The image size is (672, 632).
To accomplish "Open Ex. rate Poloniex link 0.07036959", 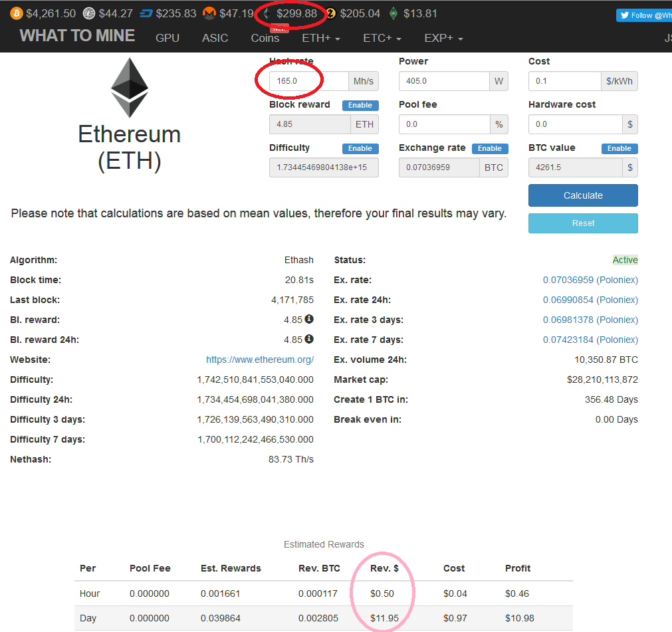I will click(590, 280).
